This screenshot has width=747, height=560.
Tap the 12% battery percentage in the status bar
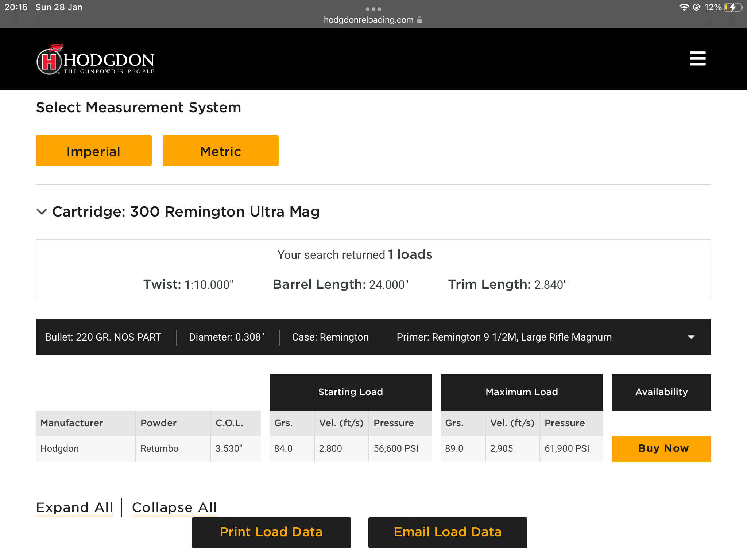(713, 7)
